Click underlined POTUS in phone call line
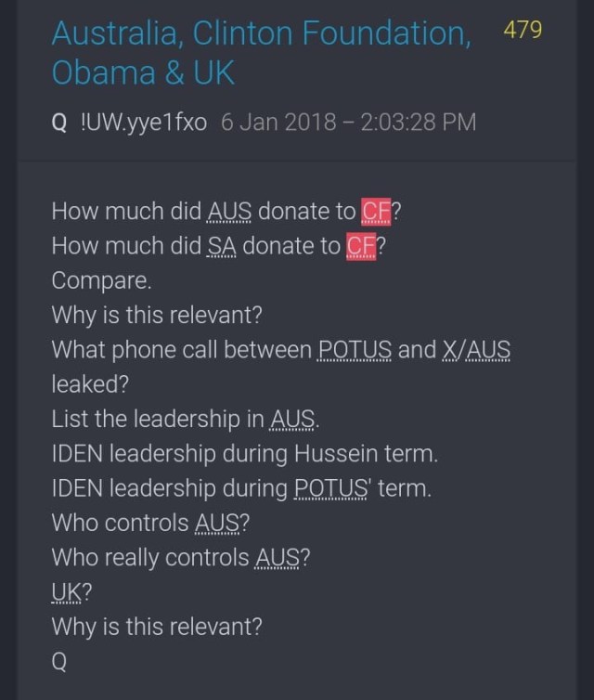 click(355, 350)
